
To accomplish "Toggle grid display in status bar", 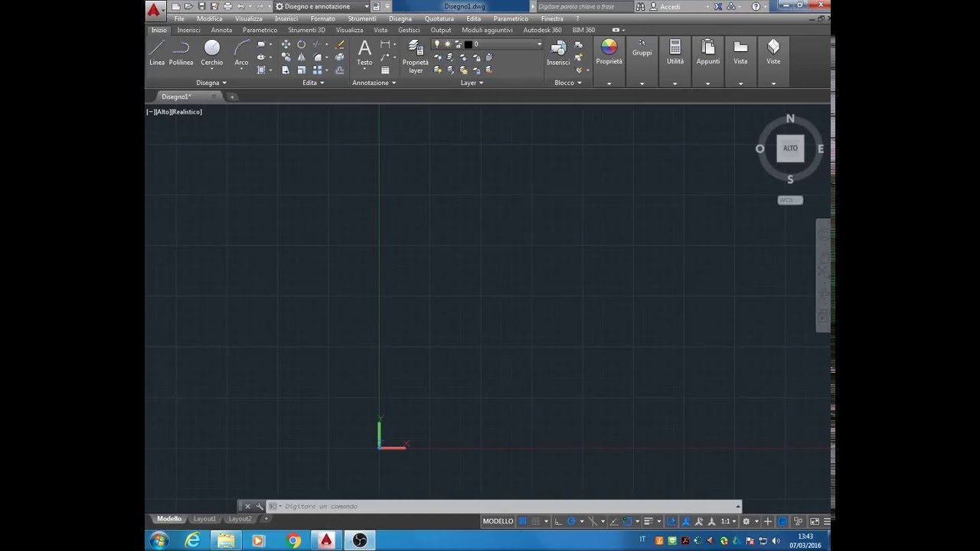I will tap(523, 521).
